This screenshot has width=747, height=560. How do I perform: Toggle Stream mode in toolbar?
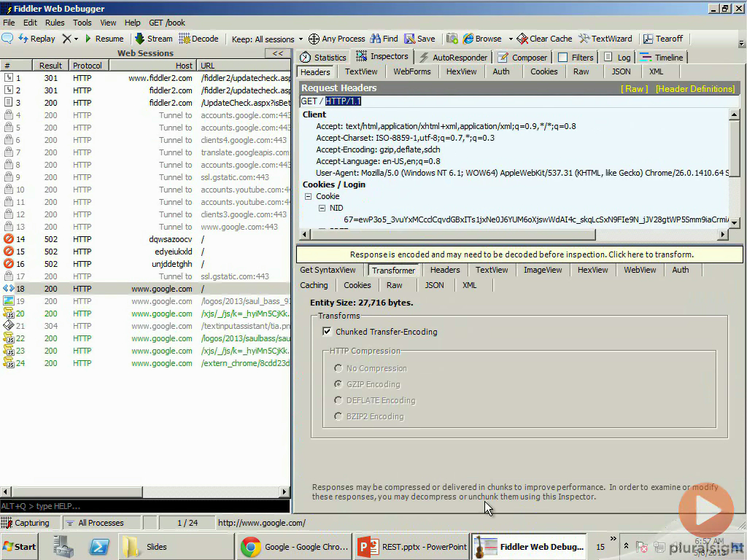pos(153,39)
